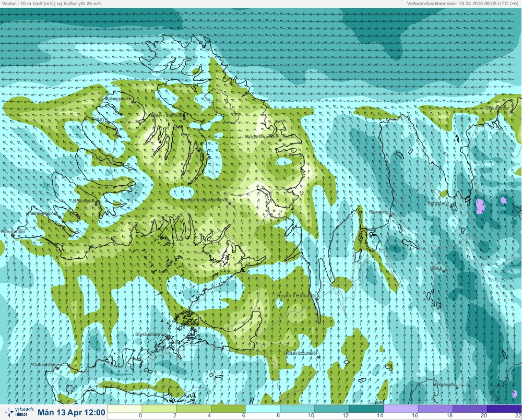The width and height of the screenshot is (522, 420).
Task: Click the Holtavörðuheiði station marker
Action: [x=319, y=357]
